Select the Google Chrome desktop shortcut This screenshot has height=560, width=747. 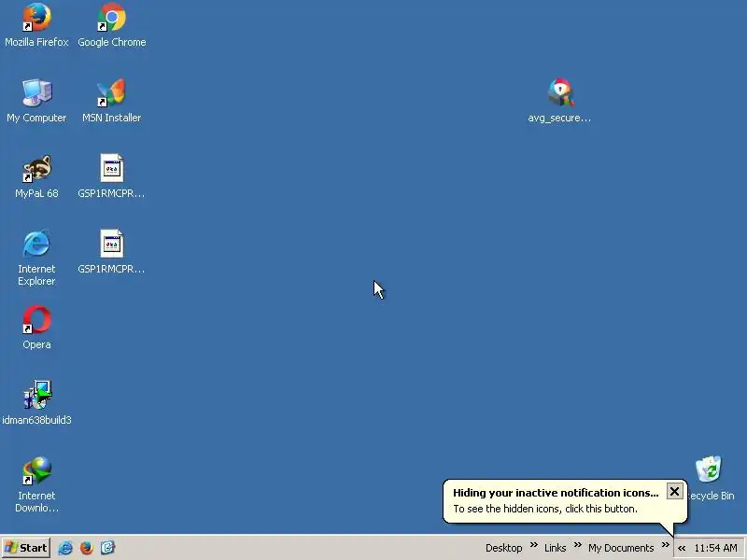pos(112,17)
